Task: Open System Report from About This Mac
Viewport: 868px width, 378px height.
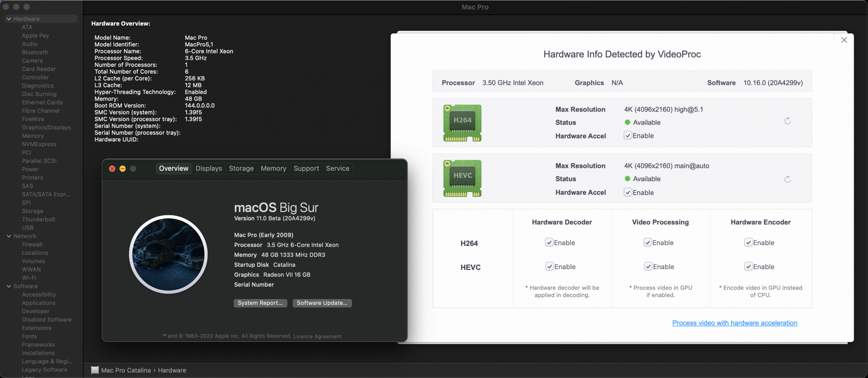Action: click(x=260, y=303)
